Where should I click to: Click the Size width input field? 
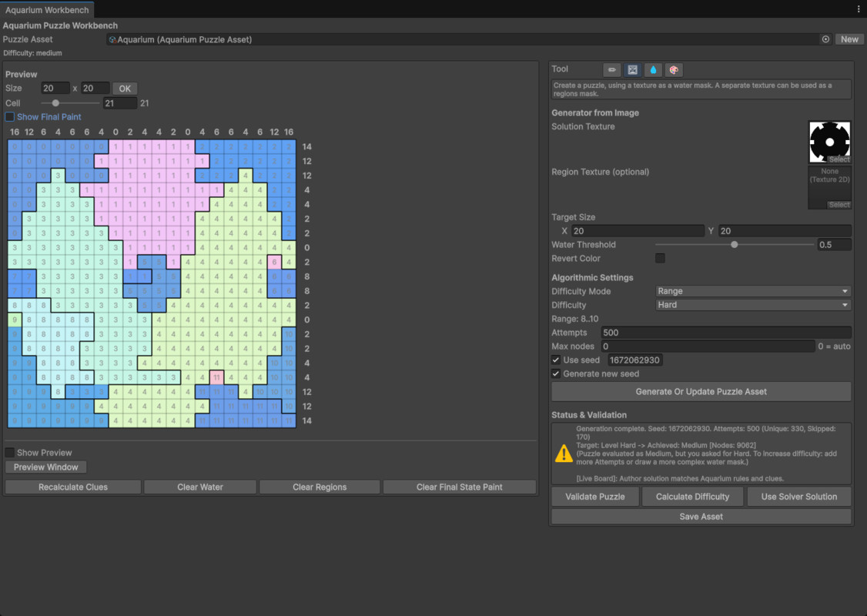click(55, 89)
